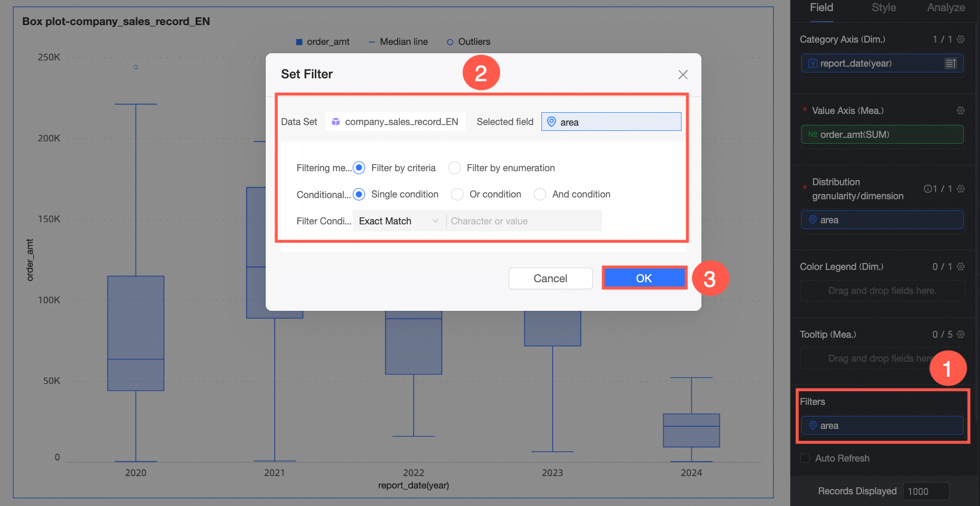Click location icon in Selected field box
980x506 pixels.
pos(551,122)
